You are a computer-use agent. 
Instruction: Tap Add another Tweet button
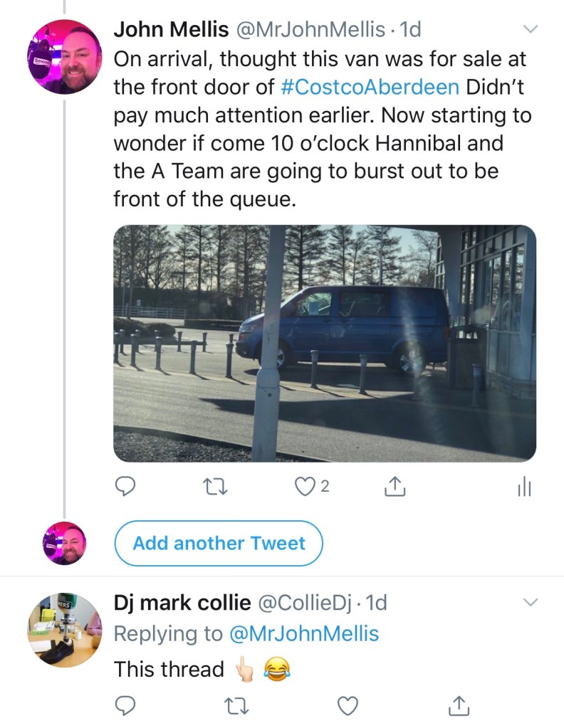pyautogui.click(x=219, y=544)
